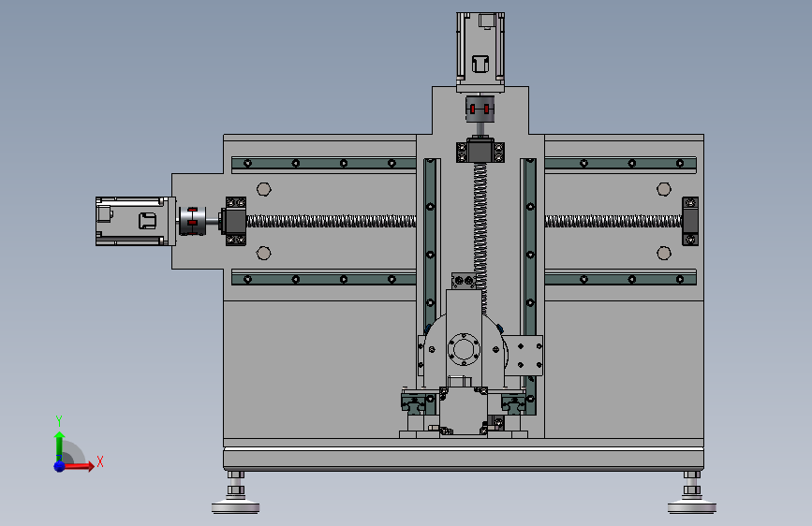Select the left leveling foot

[236, 494]
